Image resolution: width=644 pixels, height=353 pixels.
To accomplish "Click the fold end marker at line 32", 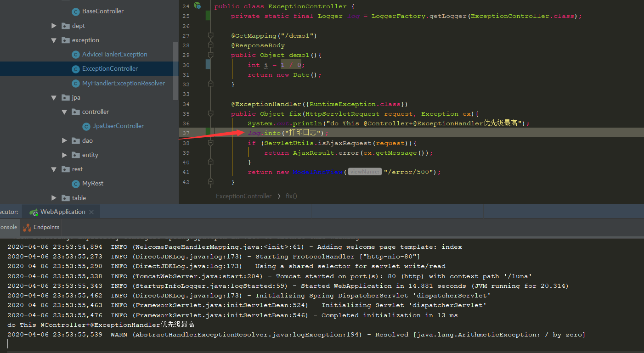I will pos(210,84).
